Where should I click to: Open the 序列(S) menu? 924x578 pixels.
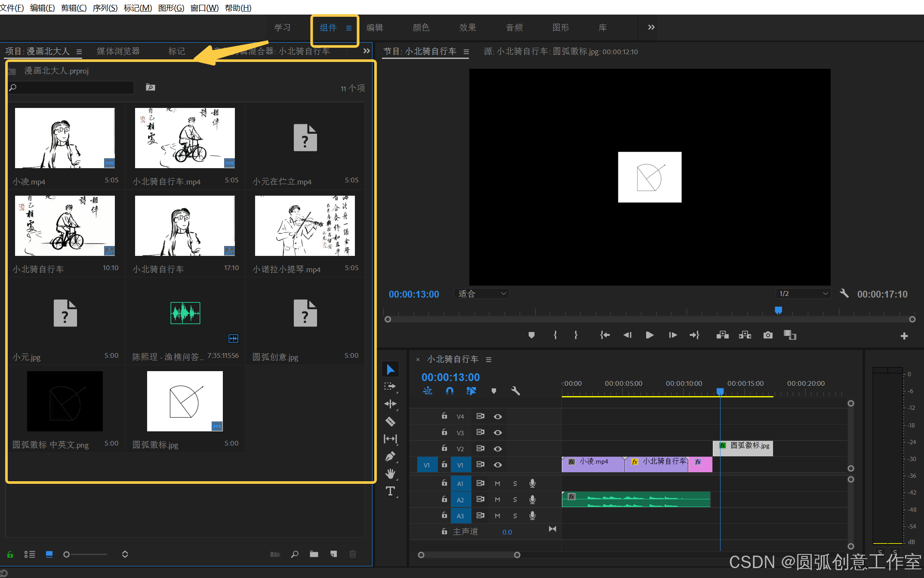(105, 8)
